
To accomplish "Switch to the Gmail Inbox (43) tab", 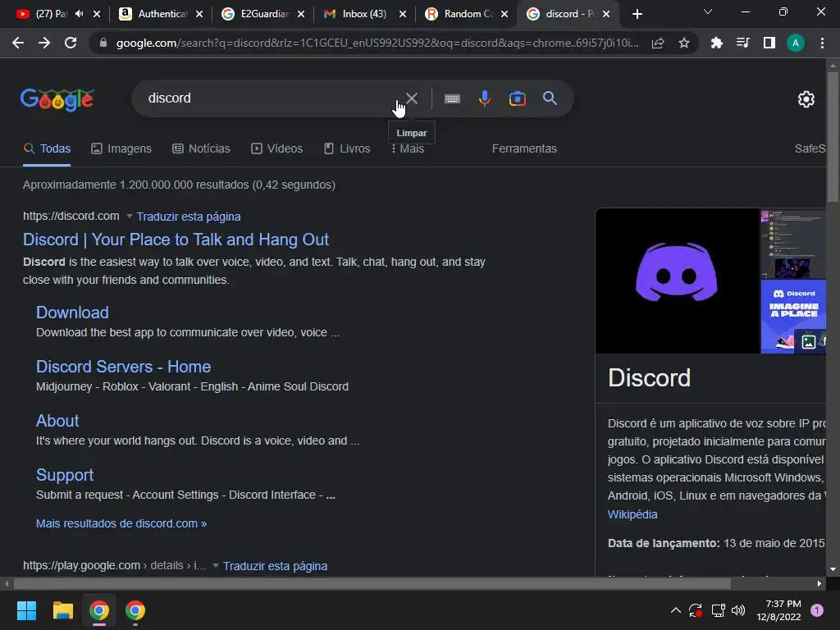I will coord(363,14).
